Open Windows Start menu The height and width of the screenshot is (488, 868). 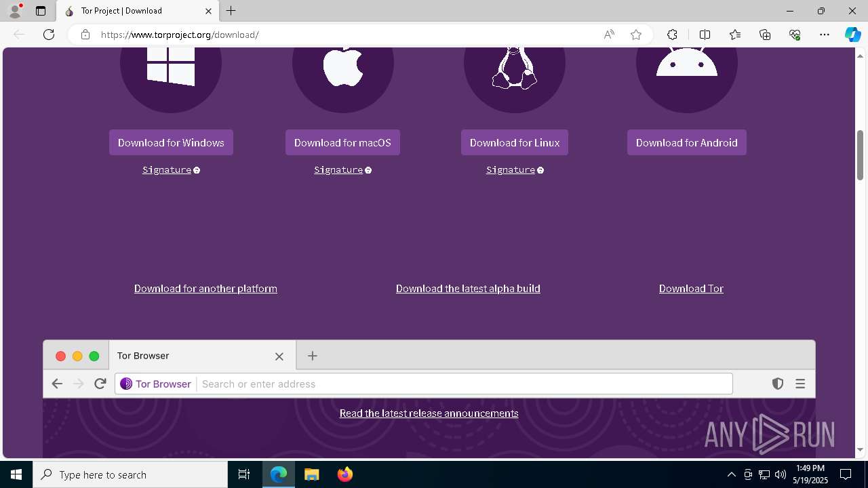coord(16,474)
